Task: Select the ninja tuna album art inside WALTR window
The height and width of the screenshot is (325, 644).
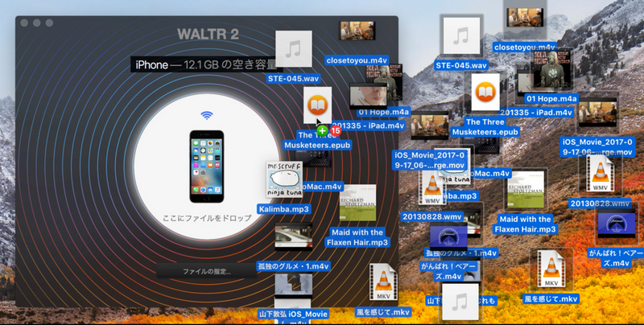Action: tap(284, 179)
